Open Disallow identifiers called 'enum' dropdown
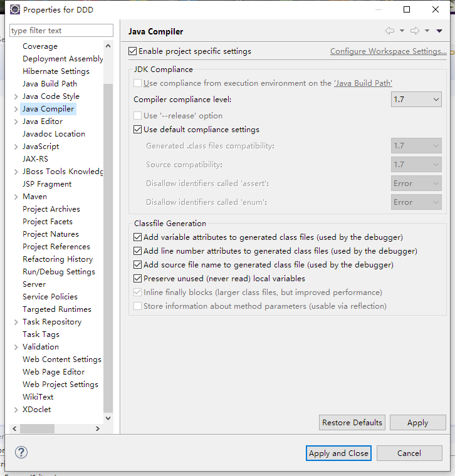Screen dimensions: 455x476 416,202
